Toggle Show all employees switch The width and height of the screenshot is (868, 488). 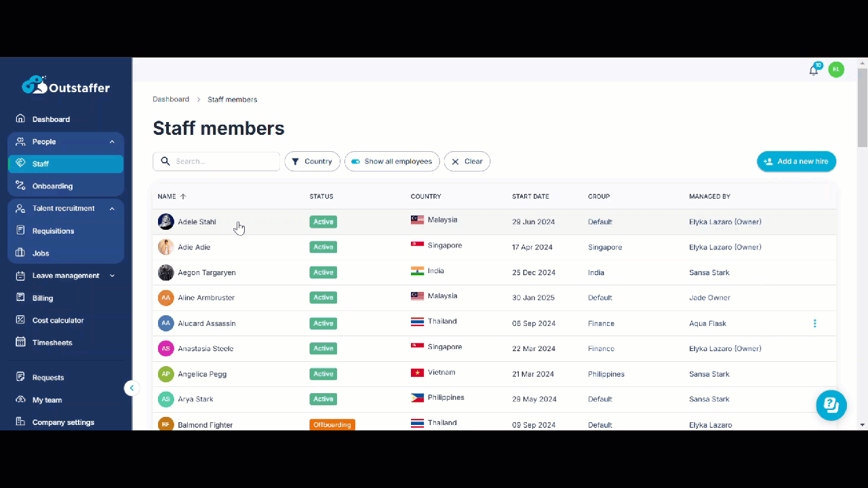coord(355,161)
